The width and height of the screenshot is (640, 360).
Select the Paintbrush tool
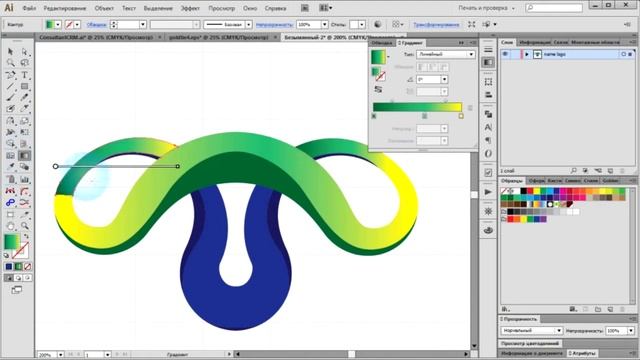pos(11,98)
